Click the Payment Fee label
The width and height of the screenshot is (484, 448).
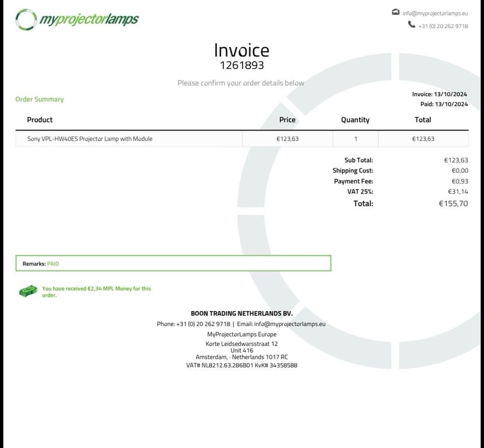[x=353, y=181]
